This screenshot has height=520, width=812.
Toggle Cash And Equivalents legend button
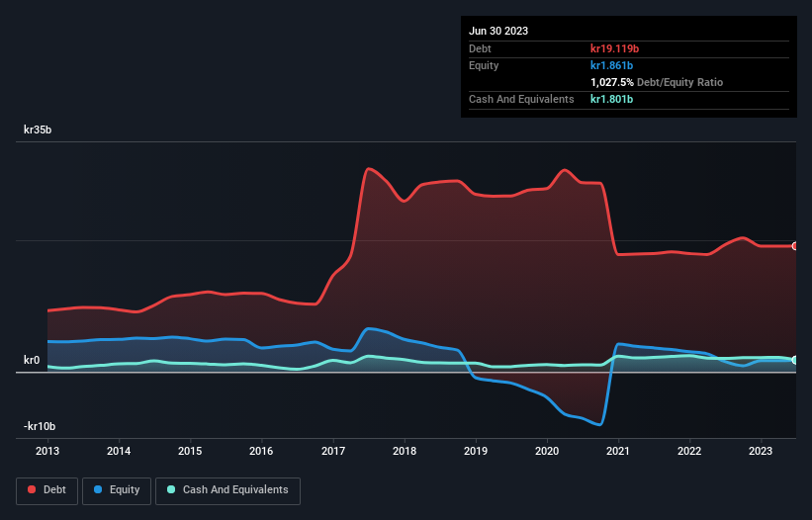click(227, 490)
